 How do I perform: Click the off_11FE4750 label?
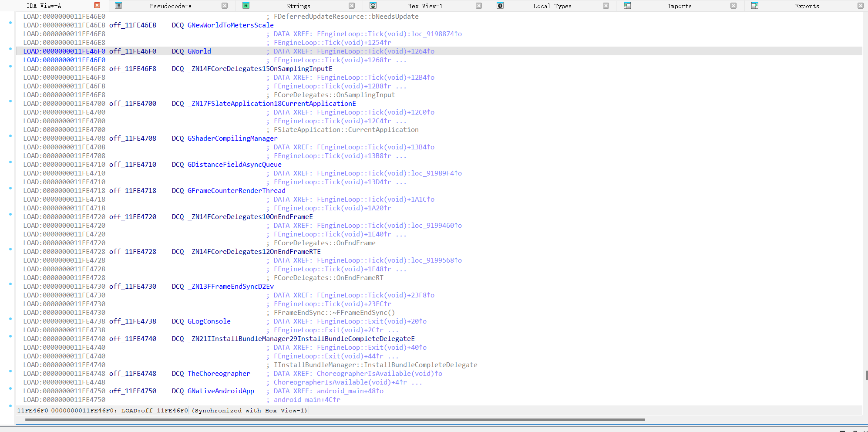(x=133, y=391)
